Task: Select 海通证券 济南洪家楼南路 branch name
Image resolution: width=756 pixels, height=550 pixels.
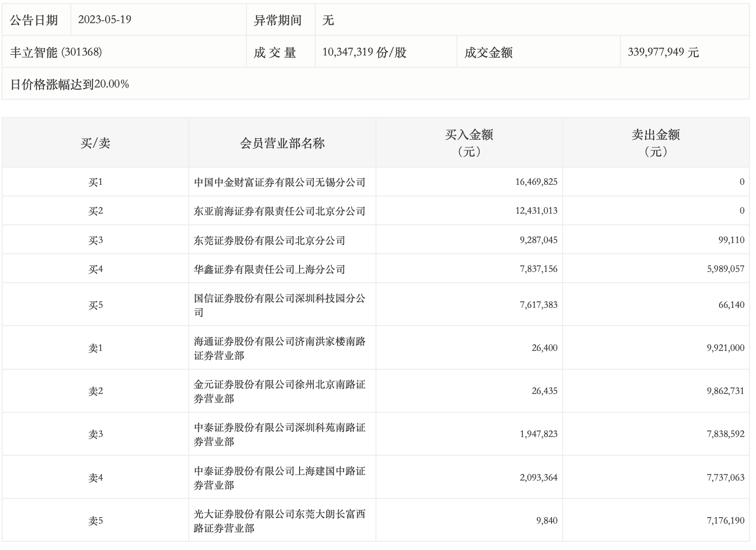Action: tap(279, 348)
